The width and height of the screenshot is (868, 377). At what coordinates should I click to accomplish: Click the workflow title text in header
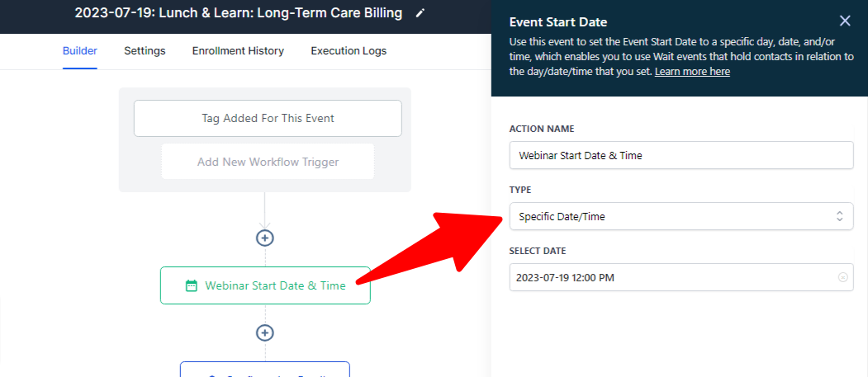pos(239,13)
